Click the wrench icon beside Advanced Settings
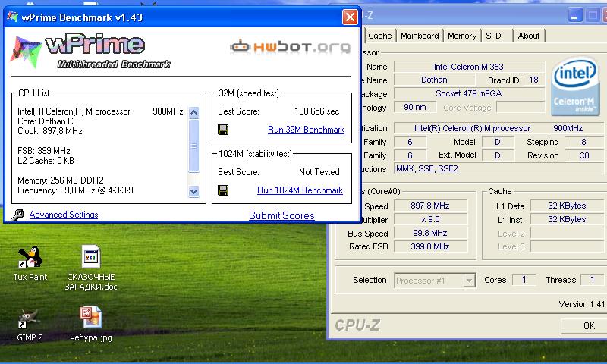The height and width of the screenshot is (364, 607). pyautogui.click(x=17, y=215)
